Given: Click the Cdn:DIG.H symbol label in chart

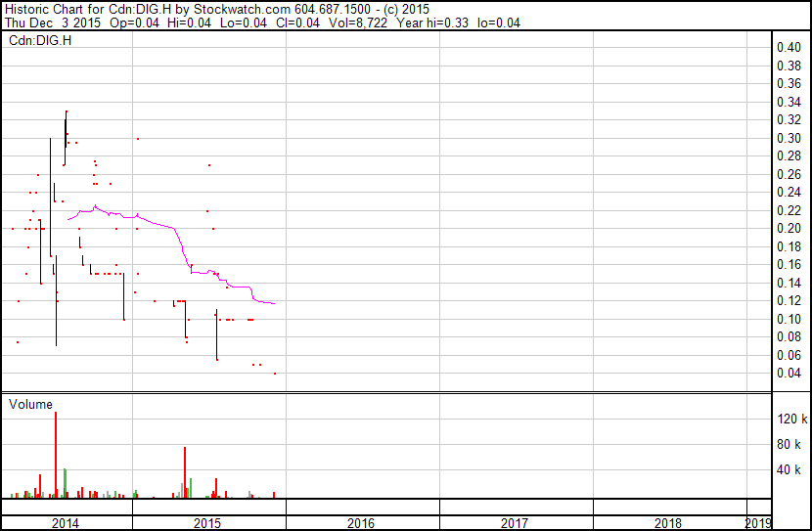Looking at the screenshot, I should click(x=40, y=40).
